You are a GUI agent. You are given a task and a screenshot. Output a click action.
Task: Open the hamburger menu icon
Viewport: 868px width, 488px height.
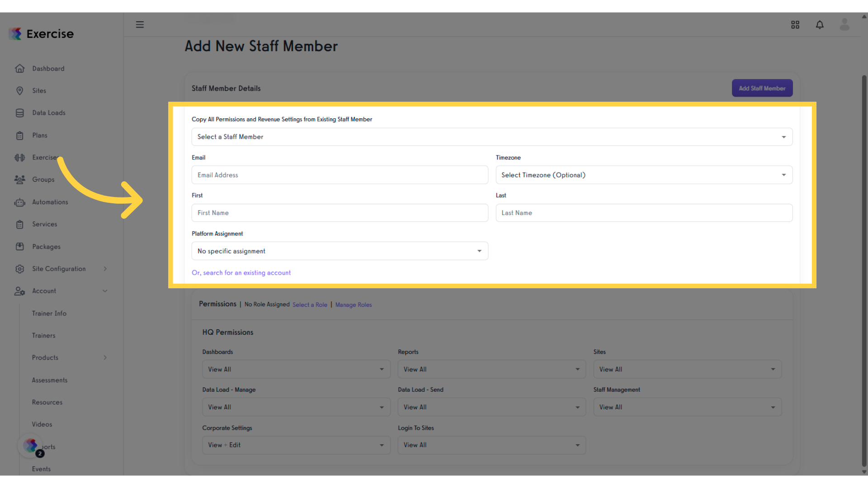(140, 24)
